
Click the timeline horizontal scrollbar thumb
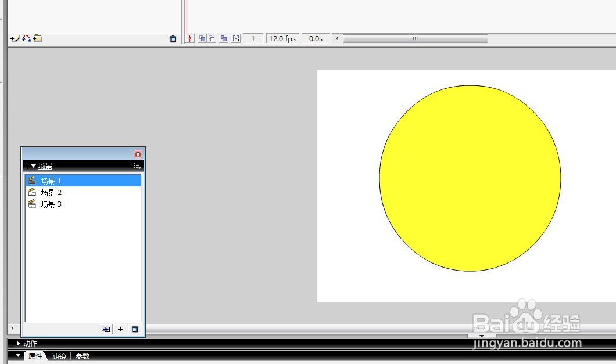tap(416, 38)
